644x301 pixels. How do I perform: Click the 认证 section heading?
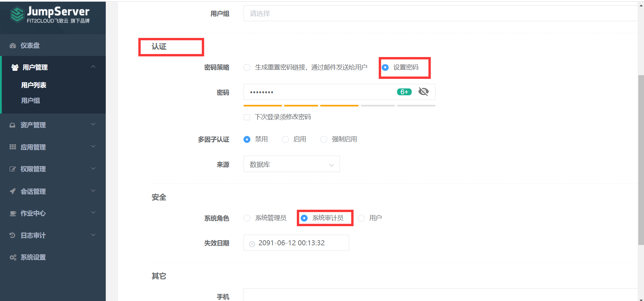(x=159, y=47)
